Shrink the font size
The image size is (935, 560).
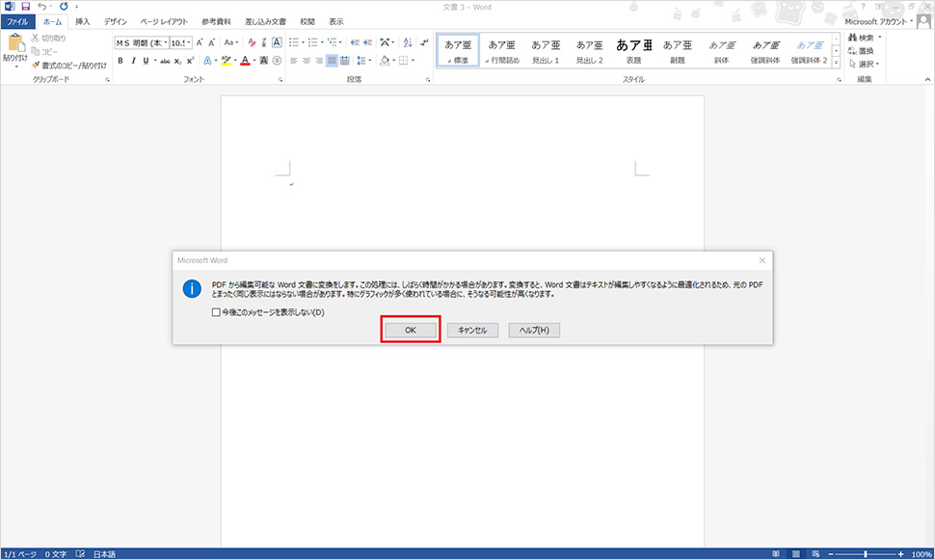[212, 43]
